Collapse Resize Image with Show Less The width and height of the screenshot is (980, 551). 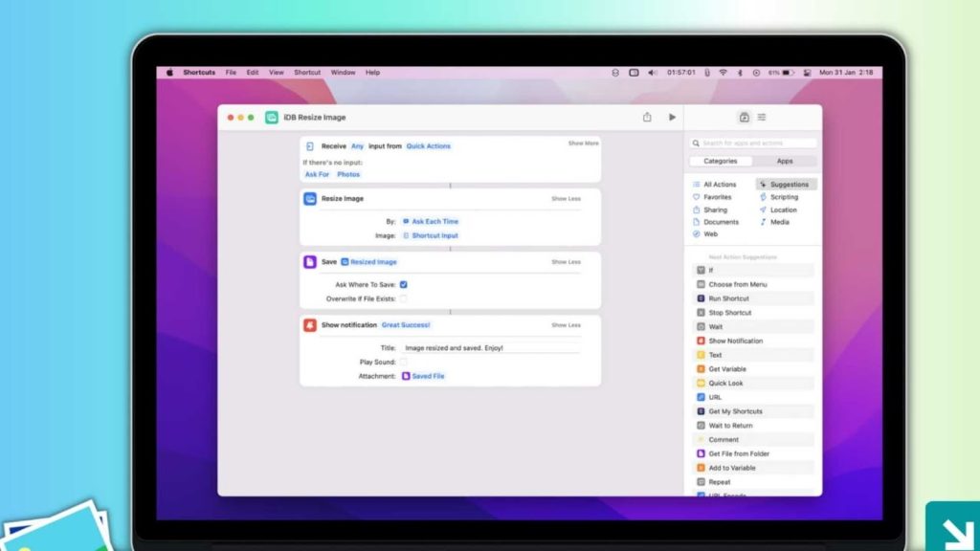point(566,199)
